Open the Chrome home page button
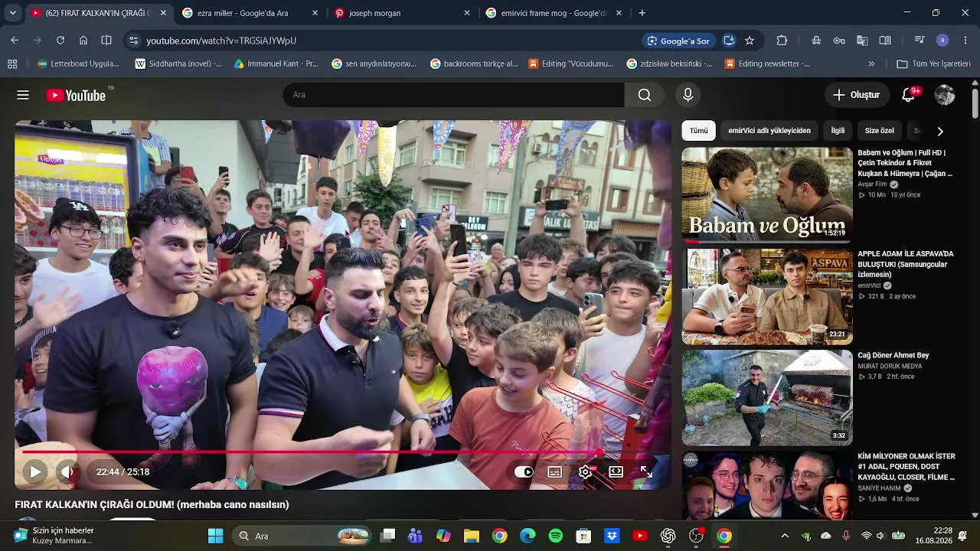 click(83, 41)
